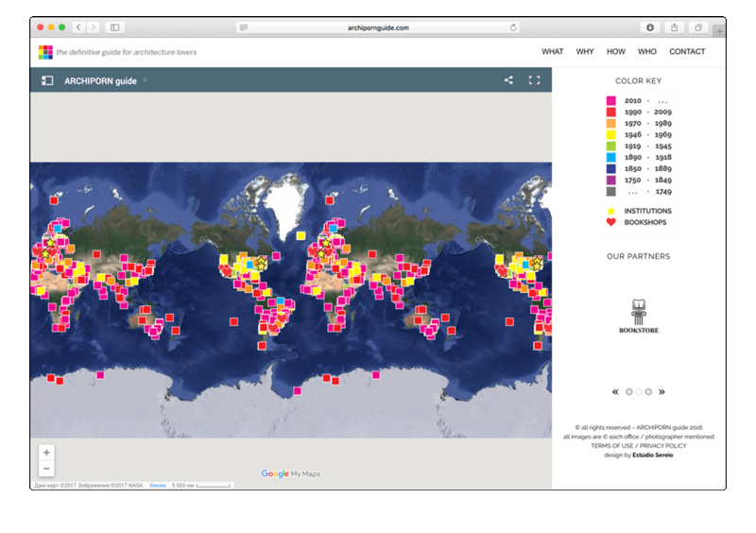Reload the page in address bar

(514, 27)
